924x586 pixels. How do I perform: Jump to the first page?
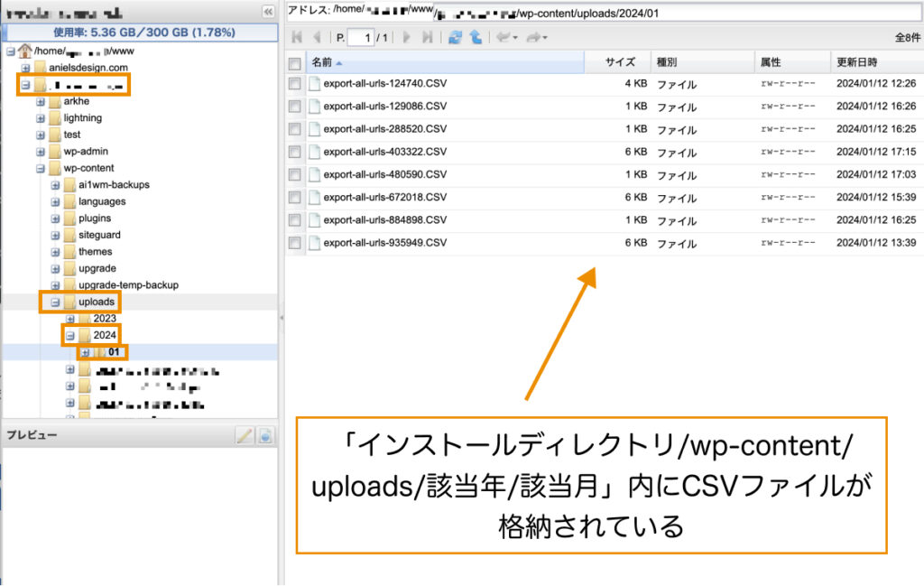pyautogui.click(x=297, y=38)
